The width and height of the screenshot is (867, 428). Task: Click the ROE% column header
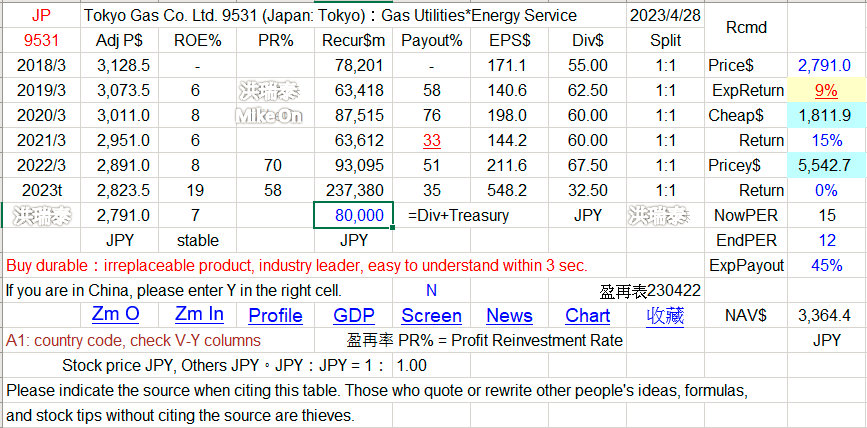pos(197,40)
